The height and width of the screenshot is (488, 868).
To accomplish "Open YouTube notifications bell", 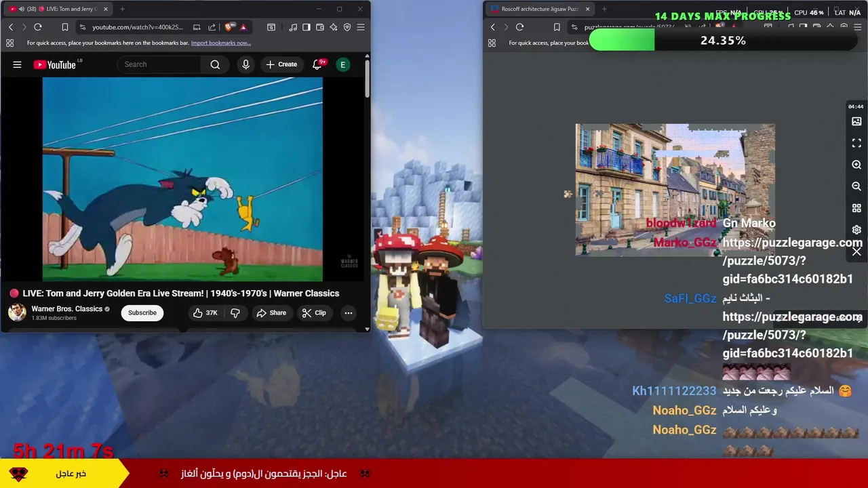I will tap(317, 64).
